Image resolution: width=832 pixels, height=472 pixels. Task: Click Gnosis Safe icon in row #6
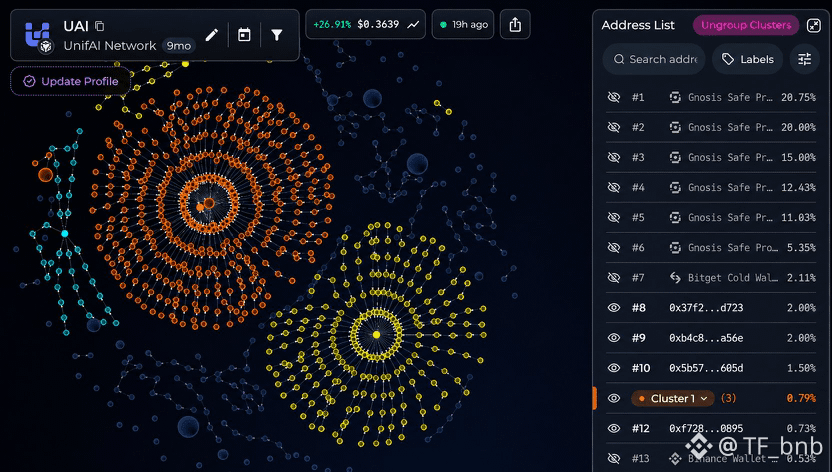[x=675, y=248]
